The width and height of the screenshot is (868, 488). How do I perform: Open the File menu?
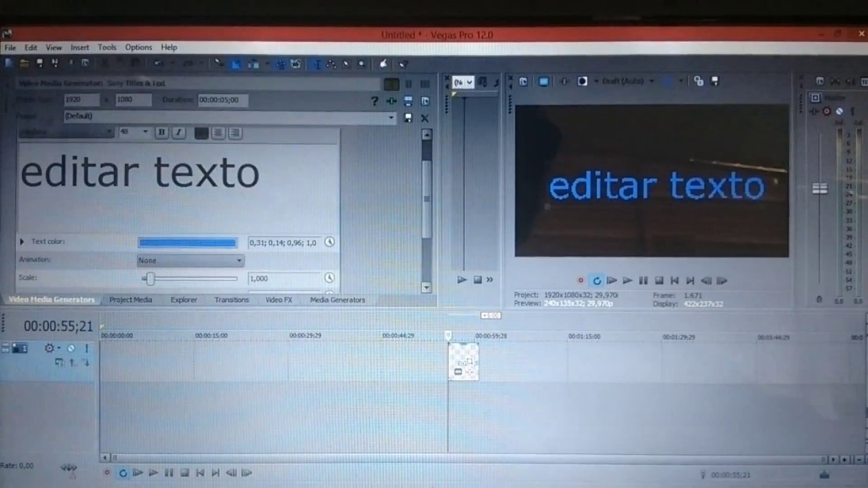10,47
